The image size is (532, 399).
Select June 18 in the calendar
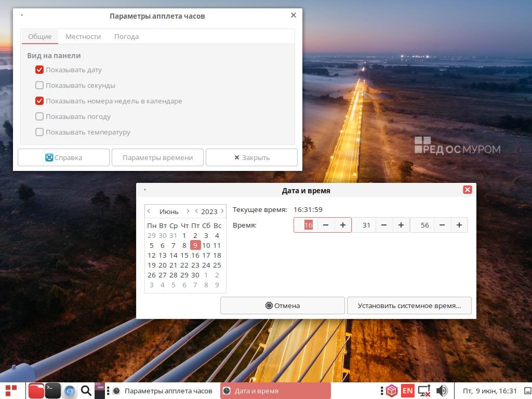[217, 255]
